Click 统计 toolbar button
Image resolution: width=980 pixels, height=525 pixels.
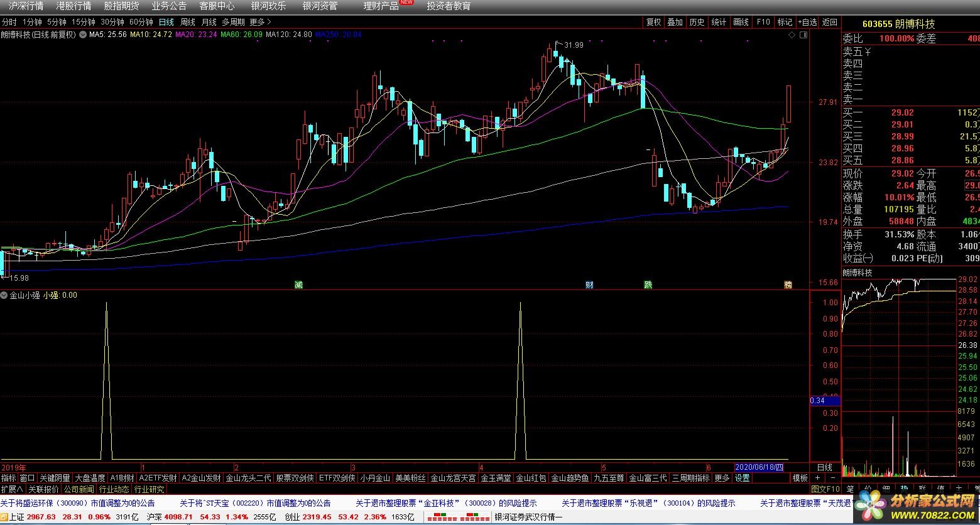pos(719,22)
